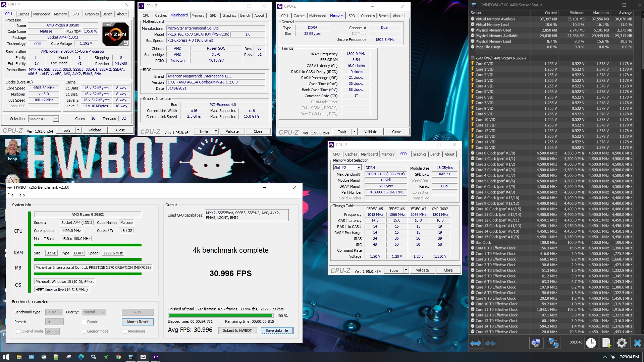Launch Google Chrome from taskbar
The height and width of the screenshot is (362, 644).
point(118,357)
